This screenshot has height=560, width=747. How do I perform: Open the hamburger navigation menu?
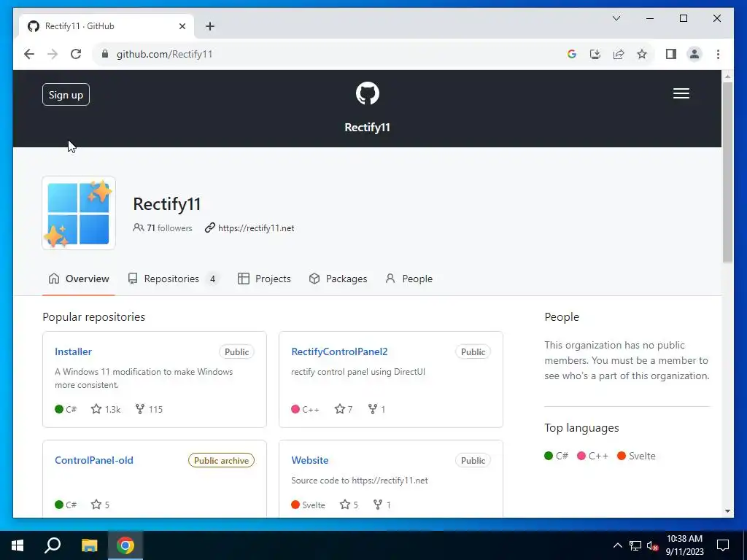[x=681, y=94]
